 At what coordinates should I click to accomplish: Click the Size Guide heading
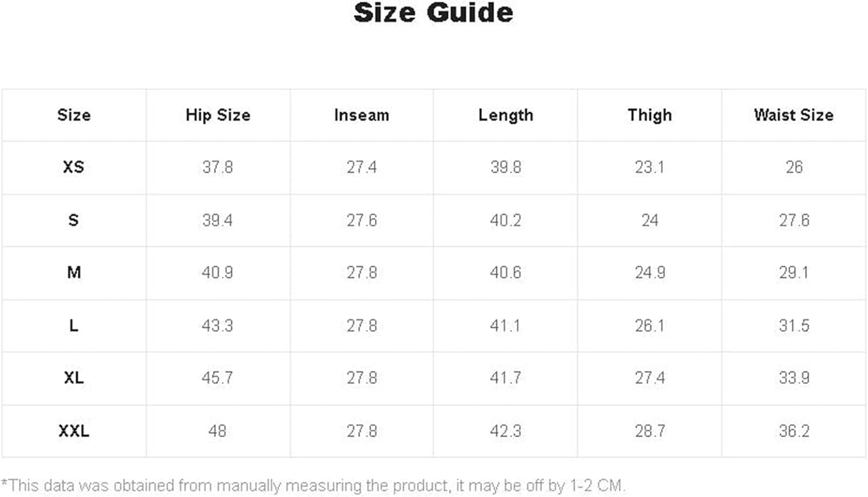coord(433,13)
